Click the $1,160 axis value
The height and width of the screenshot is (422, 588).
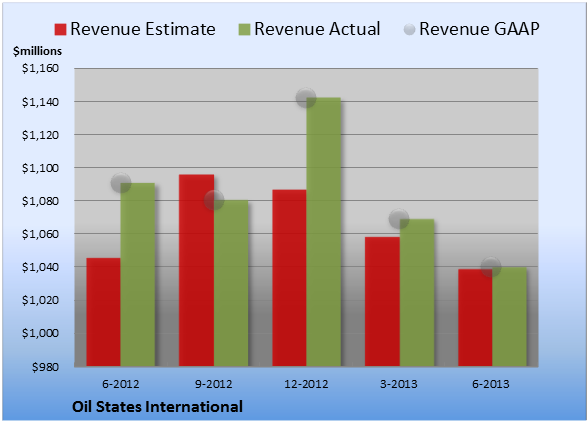(x=40, y=68)
